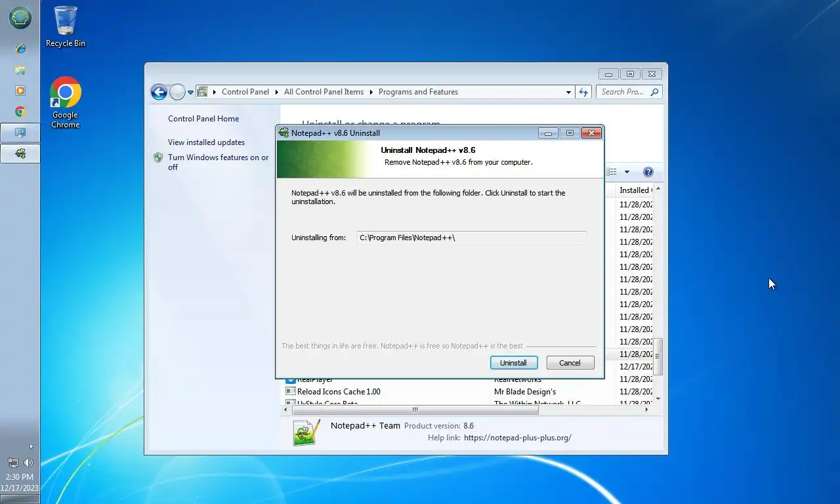The width and height of the screenshot is (840, 504).
Task: Change view using the views icon
Action: 612,172
